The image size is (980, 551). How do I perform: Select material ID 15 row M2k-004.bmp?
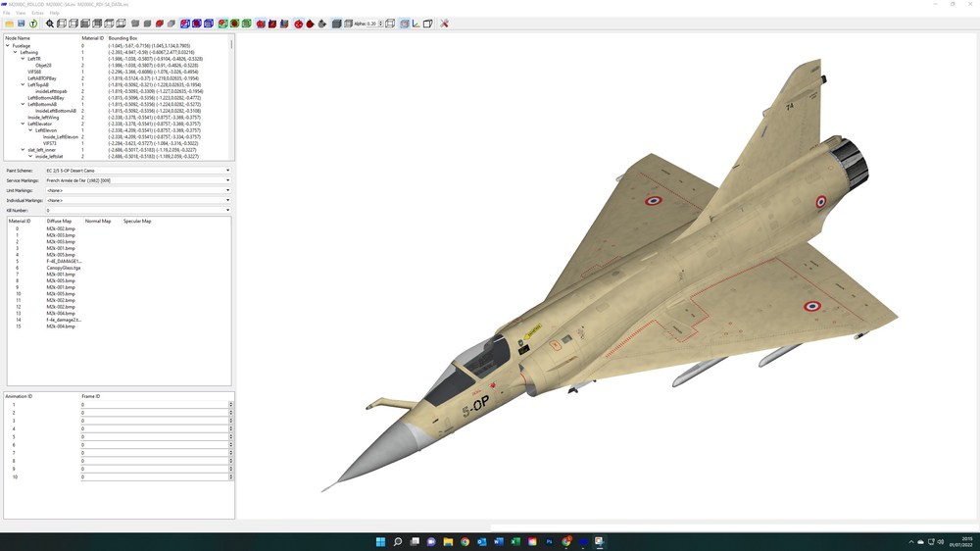pyautogui.click(x=61, y=326)
